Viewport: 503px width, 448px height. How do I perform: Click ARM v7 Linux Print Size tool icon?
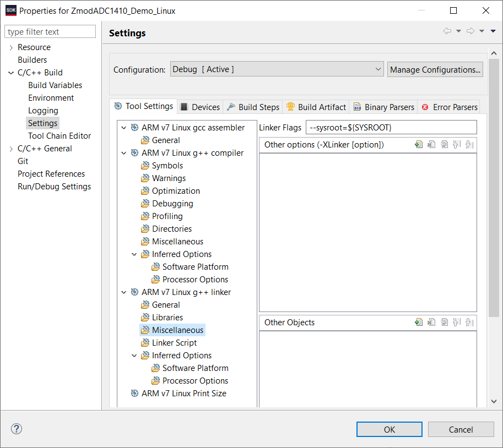pyautogui.click(x=135, y=393)
